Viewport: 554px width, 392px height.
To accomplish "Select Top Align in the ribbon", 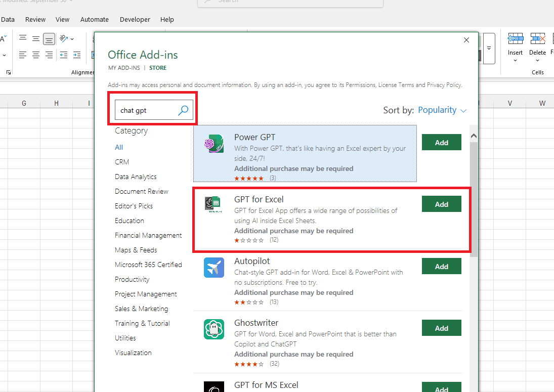I will point(23,38).
